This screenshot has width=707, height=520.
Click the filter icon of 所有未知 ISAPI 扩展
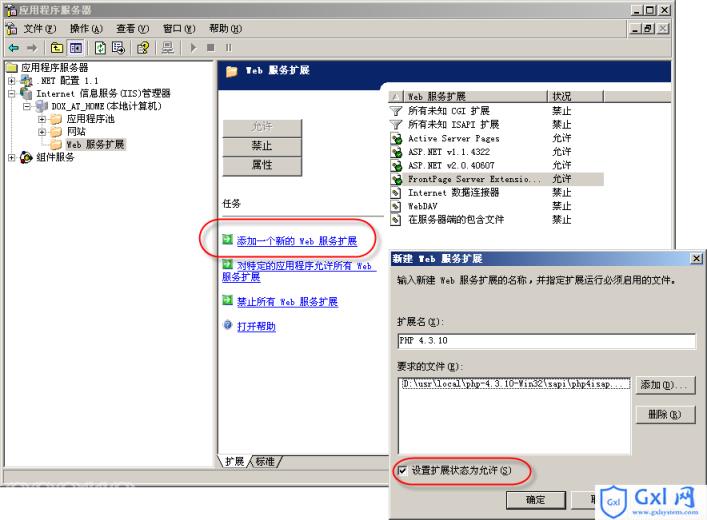point(396,124)
